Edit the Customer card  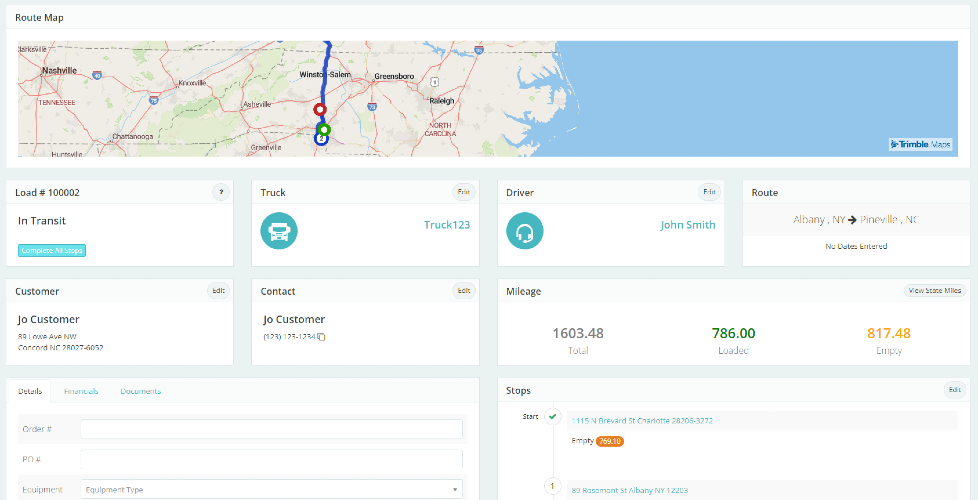[x=218, y=291]
